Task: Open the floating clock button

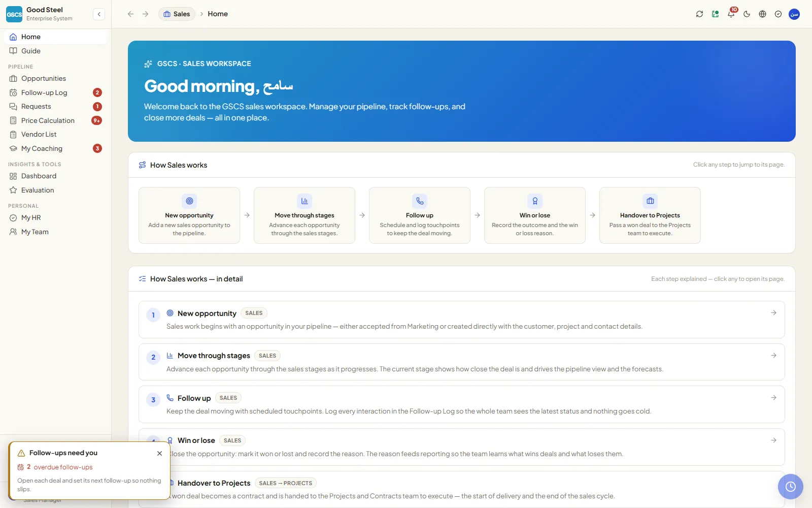Action: click(x=791, y=487)
